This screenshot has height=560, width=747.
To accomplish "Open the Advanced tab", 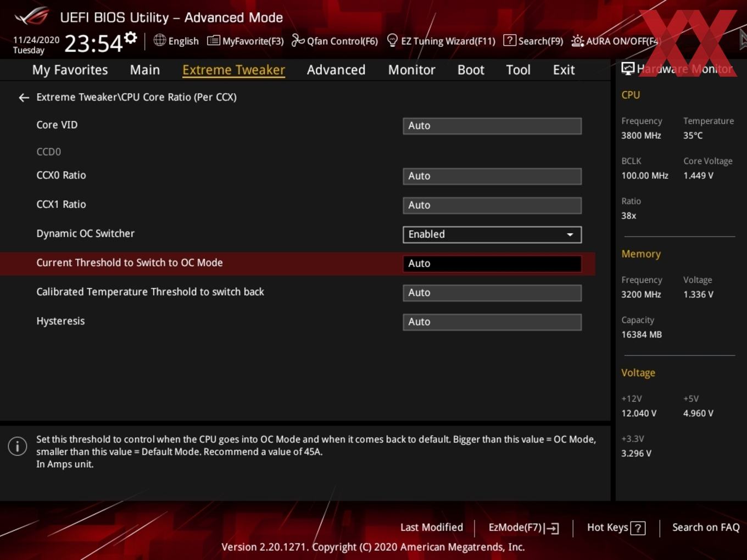I will 336,70.
